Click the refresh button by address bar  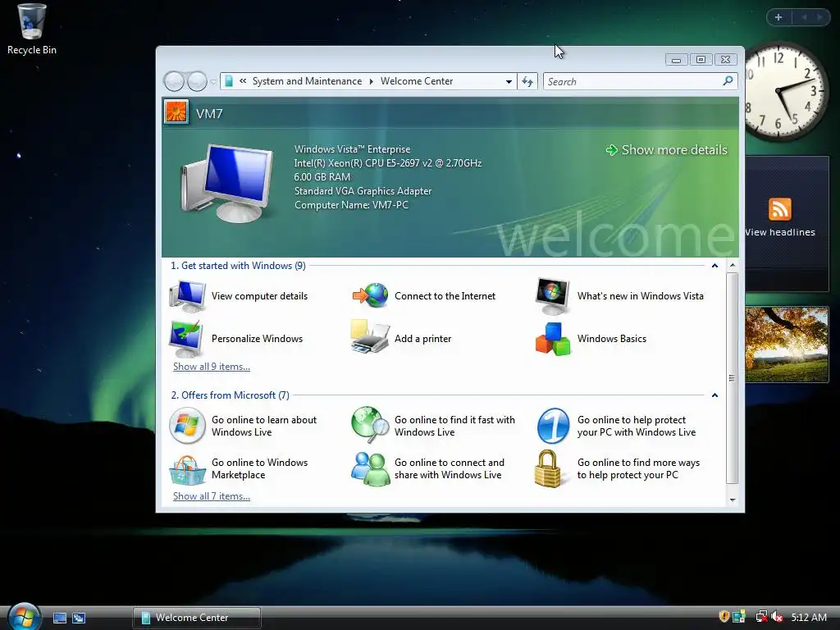[x=527, y=81]
